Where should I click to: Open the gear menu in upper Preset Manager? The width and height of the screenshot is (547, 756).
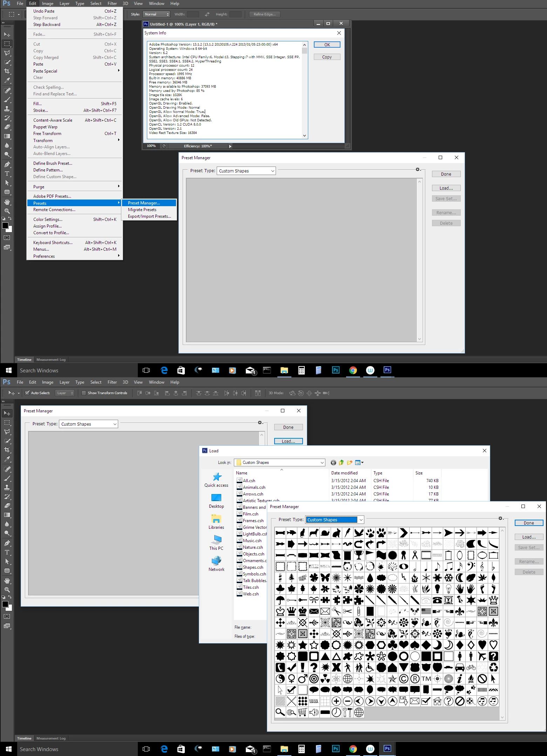[x=418, y=169]
